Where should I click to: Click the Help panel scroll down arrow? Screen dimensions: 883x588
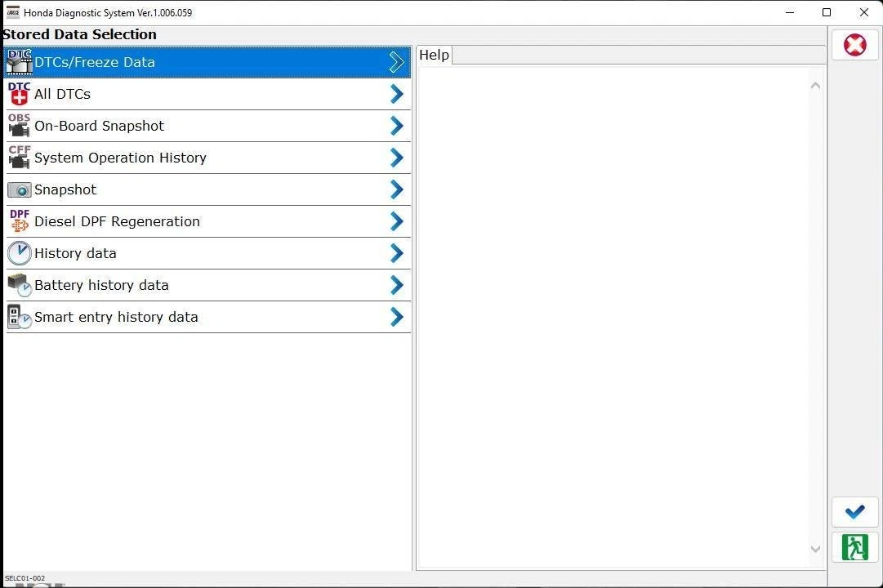[815, 549]
